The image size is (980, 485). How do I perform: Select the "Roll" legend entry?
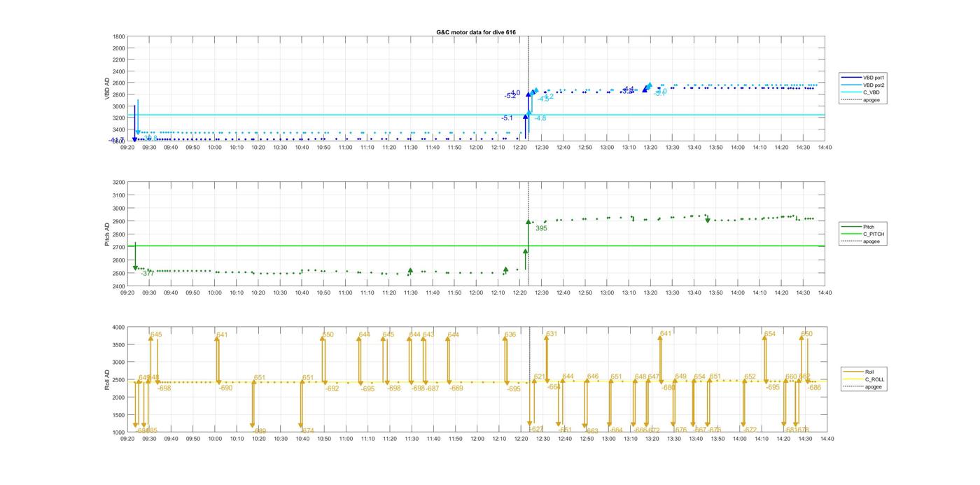(x=870, y=372)
